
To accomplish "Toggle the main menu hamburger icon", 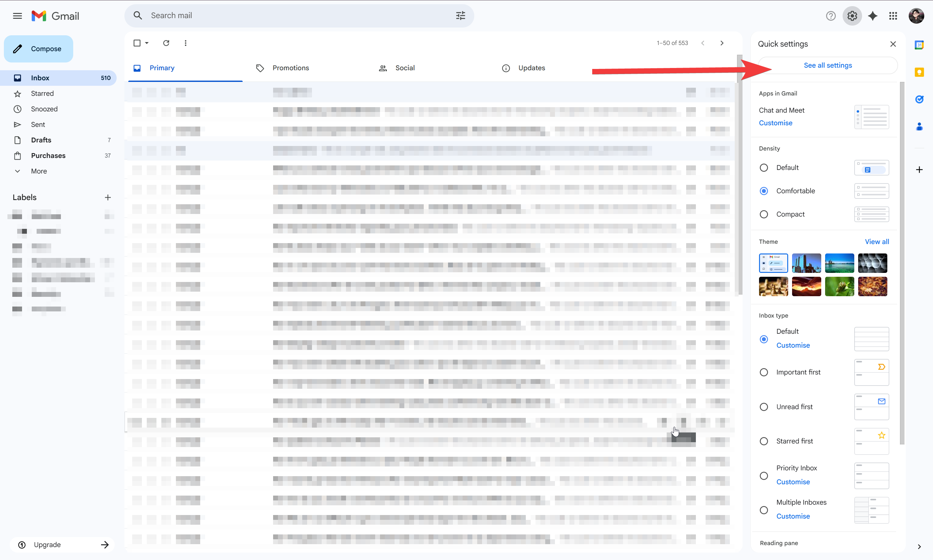I will pos(17,16).
